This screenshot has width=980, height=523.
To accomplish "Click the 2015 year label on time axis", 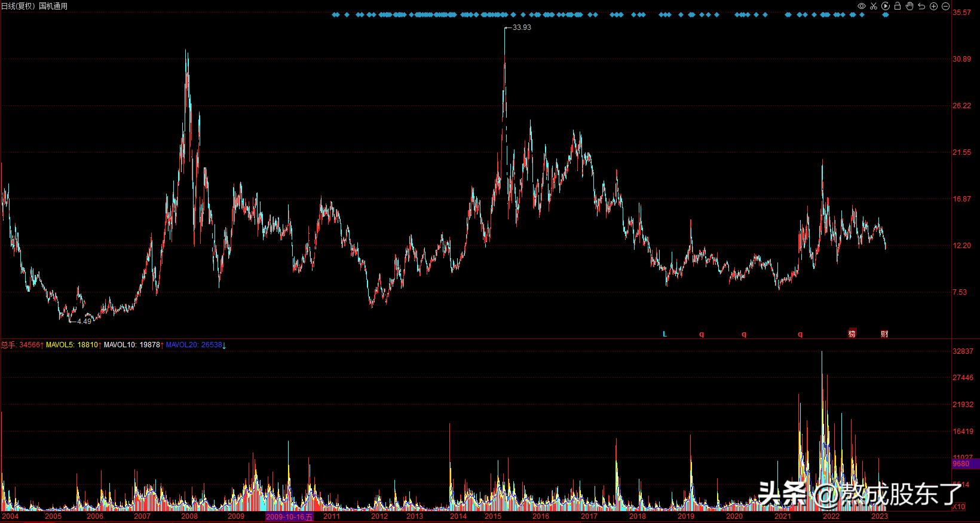I will (493, 516).
